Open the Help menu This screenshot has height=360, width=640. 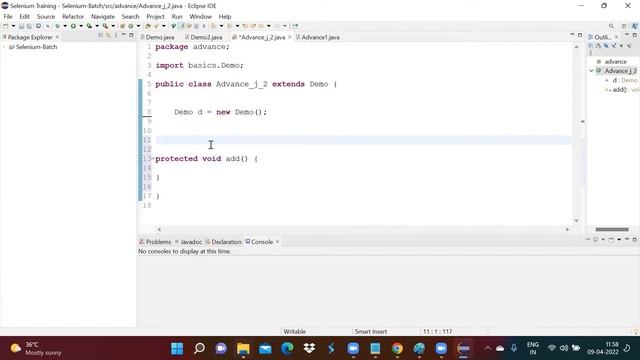225,16
